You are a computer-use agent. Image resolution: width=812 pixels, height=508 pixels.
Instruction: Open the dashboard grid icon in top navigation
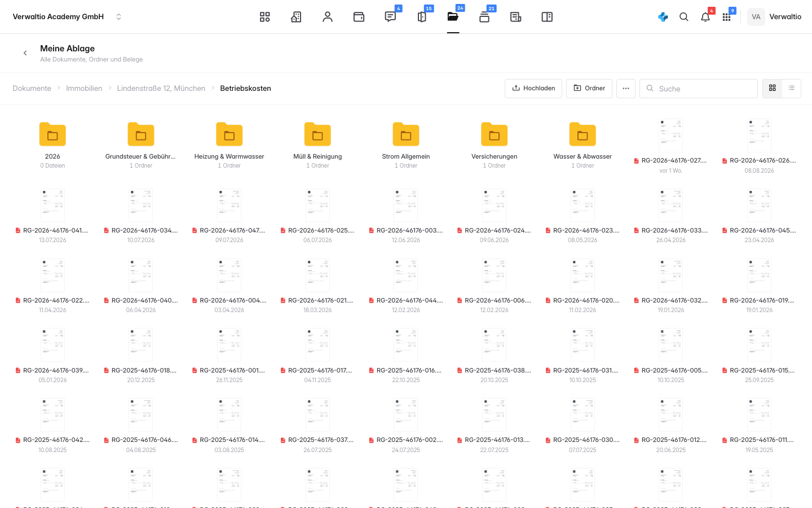[x=264, y=17]
